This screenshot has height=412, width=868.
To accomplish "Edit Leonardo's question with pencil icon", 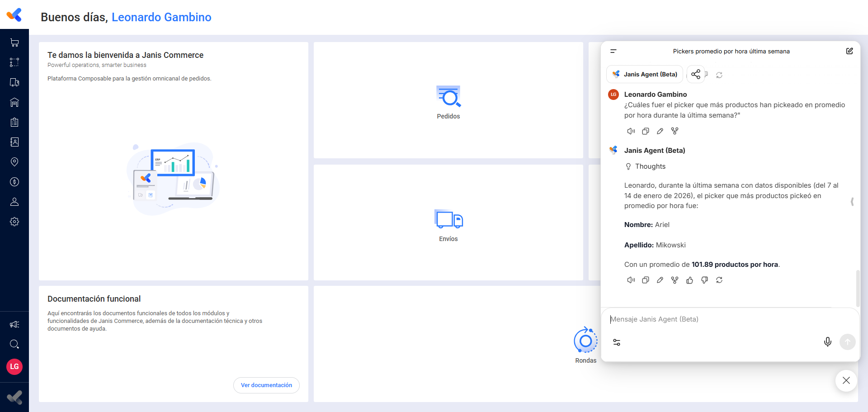I will pyautogui.click(x=660, y=131).
